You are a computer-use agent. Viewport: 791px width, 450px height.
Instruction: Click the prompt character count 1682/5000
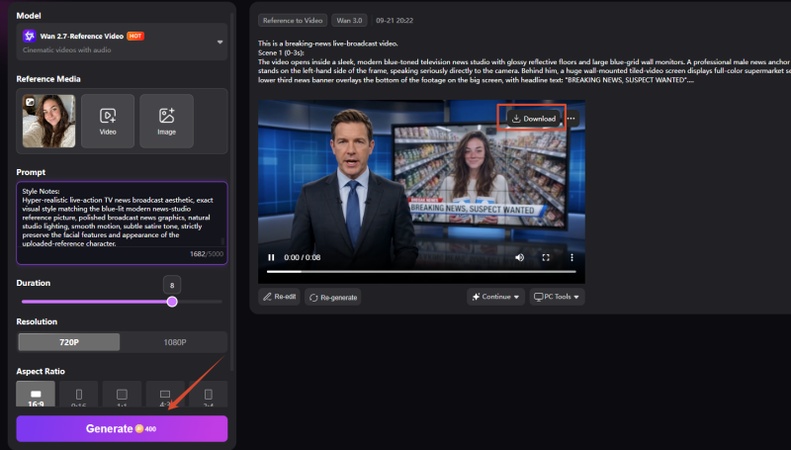point(206,254)
